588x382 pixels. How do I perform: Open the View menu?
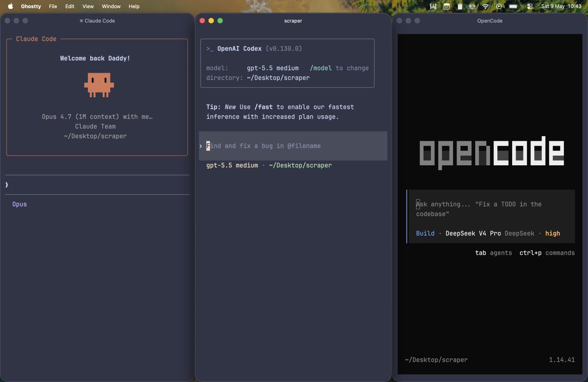88,6
